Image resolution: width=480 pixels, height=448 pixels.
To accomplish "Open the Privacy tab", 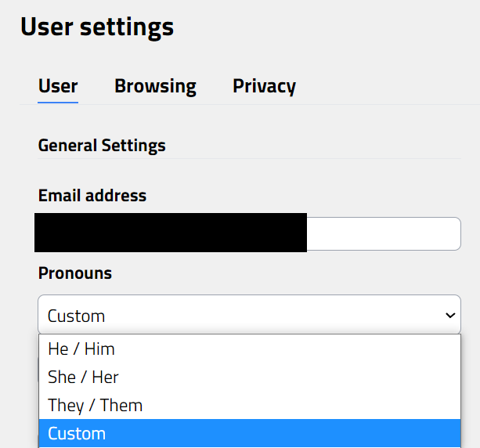I will [x=264, y=86].
